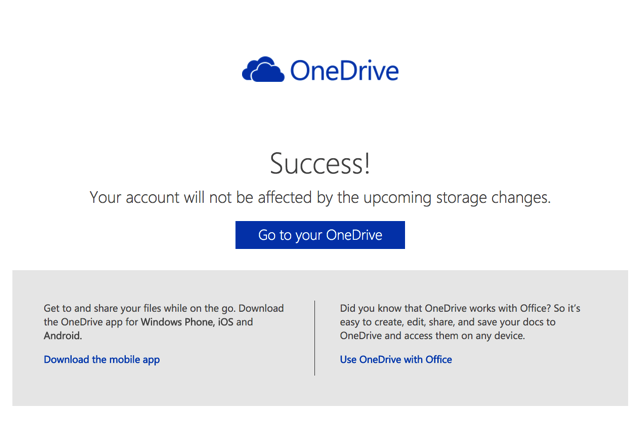Click the paragraph about sharing files on the go
This screenshot has height=431, width=638.
tap(164, 322)
